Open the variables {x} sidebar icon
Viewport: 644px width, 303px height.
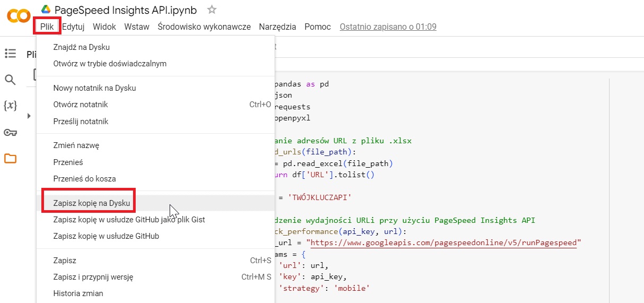pyautogui.click(x=10, y=106)
